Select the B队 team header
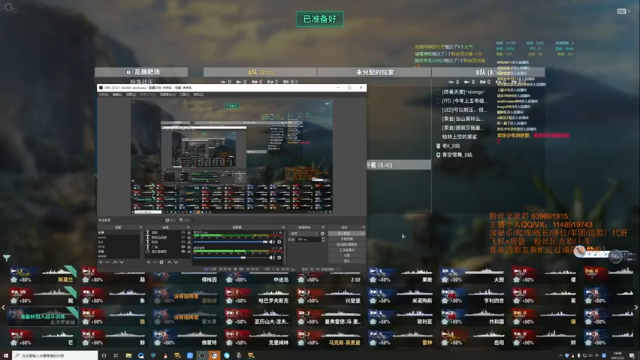The width and height of the screenshot is (640, 360). tap(488, 72)
